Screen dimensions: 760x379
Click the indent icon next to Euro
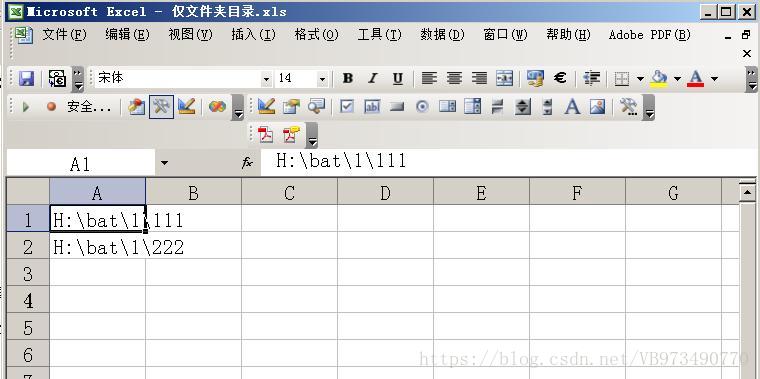(592, 78)
